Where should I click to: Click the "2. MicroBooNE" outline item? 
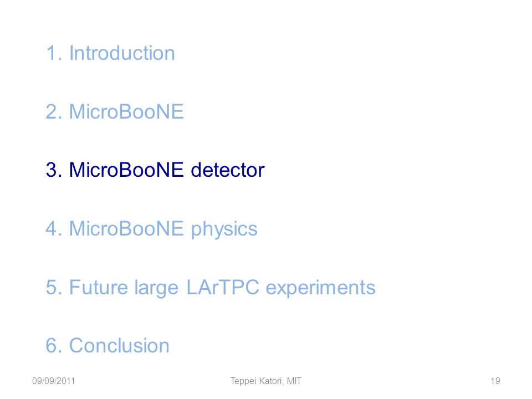[115, 111]
